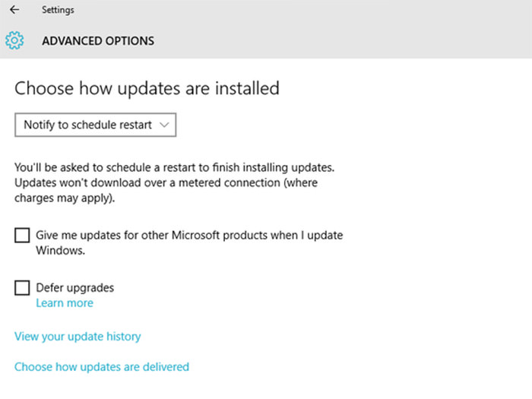
Task: Click the metered connection sentence in the description
Action: point(166,183)
